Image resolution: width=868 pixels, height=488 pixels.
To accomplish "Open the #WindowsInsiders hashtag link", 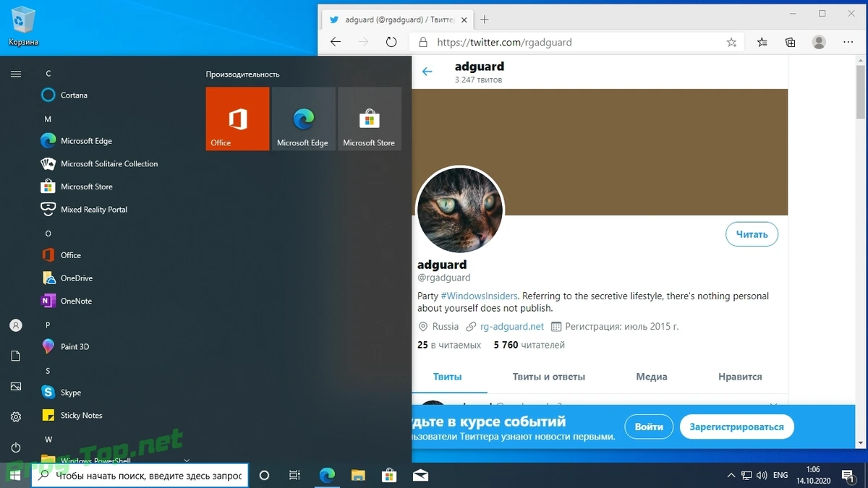I will (x=479, y=296).
